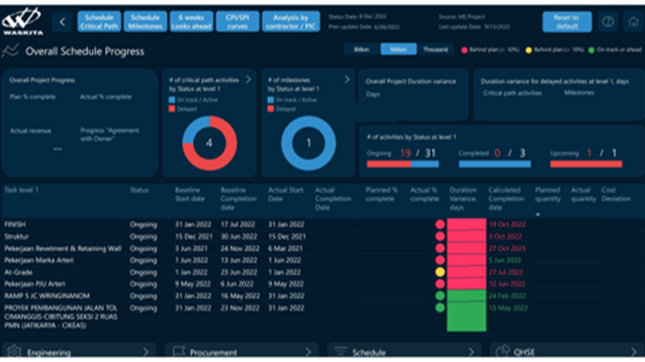Click the Schedule lines icon at the bottom
Viewport: 645px width, 362px height.
point(341,351)
